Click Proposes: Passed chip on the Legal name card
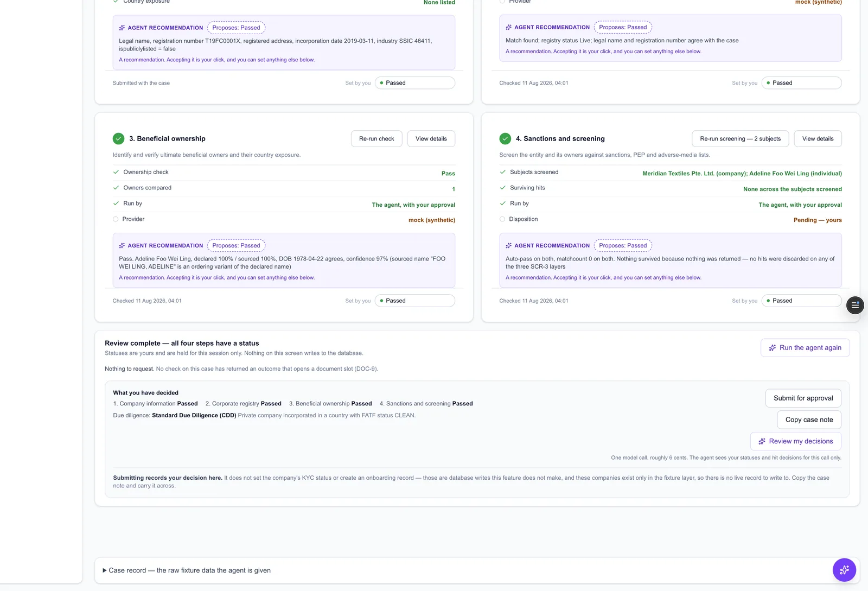This screenshot has height=591, width=868. (236, 28)
